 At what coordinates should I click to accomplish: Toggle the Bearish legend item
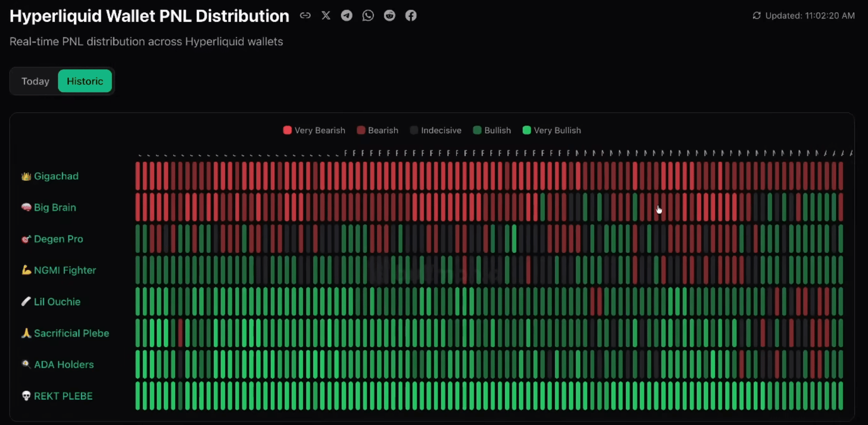click(x=377, y=131)
